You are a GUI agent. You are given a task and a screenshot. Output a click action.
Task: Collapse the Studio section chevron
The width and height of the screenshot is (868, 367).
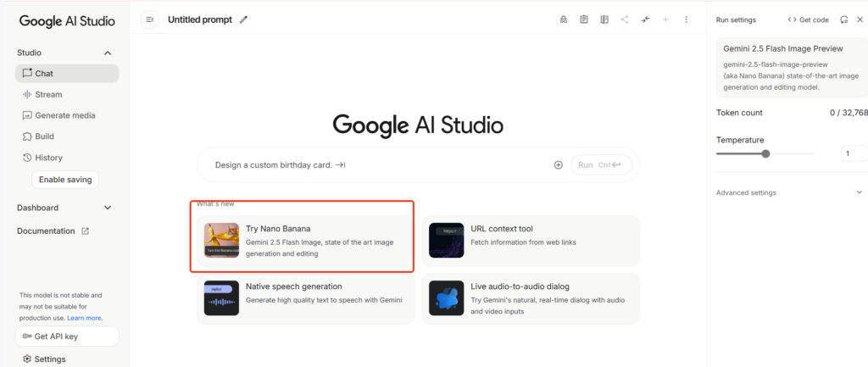108,53
